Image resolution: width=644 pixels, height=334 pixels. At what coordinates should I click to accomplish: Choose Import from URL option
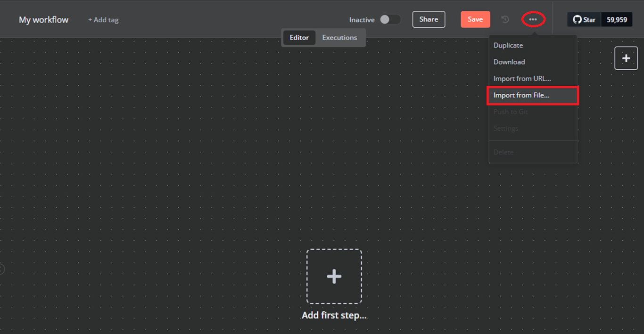coord(522,78)
